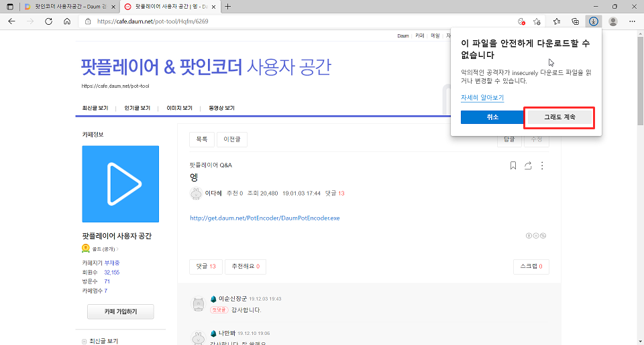Select the 최신글 보기 menu tab
This screenshot has width=644, height=345.
[95, 108]
